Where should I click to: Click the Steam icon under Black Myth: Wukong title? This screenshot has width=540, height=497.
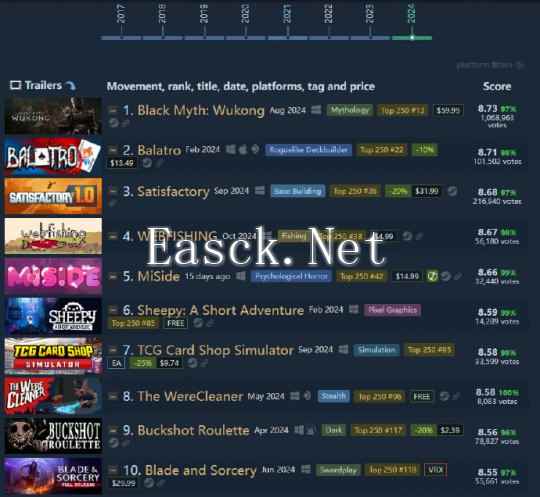tap(114, 123)
